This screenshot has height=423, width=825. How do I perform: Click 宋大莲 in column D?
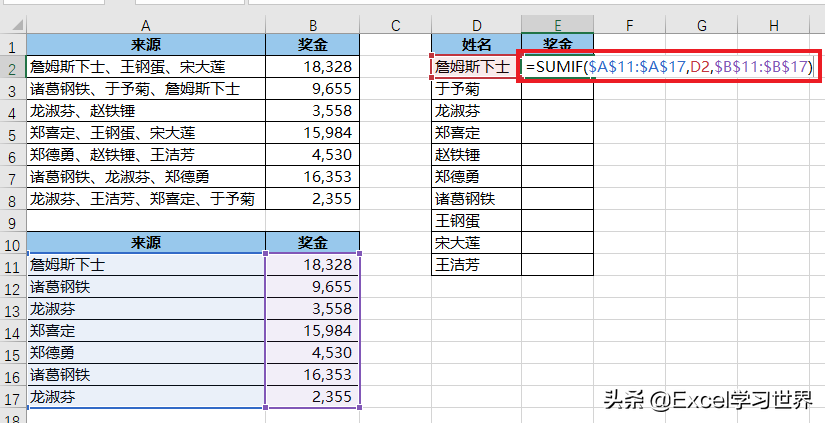click(477, 243)
